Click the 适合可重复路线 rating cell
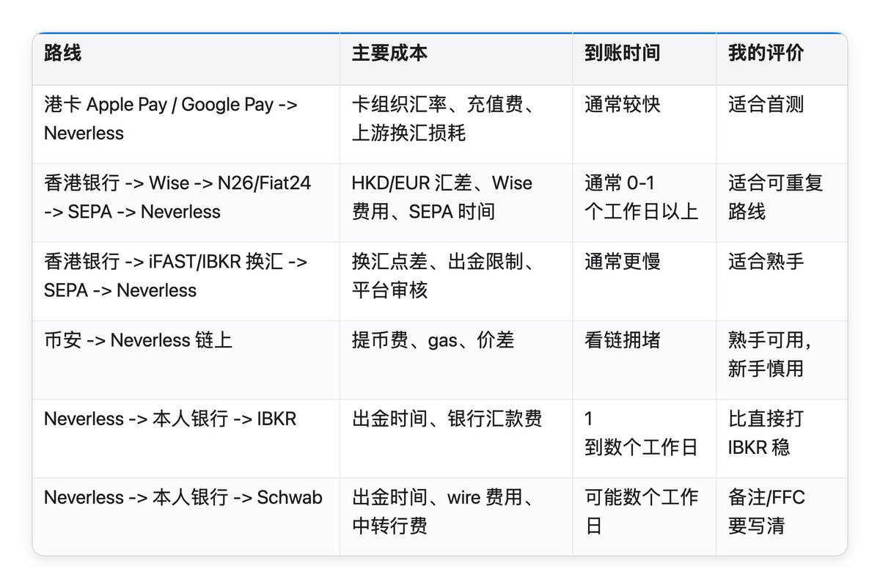 coord(782,202)
